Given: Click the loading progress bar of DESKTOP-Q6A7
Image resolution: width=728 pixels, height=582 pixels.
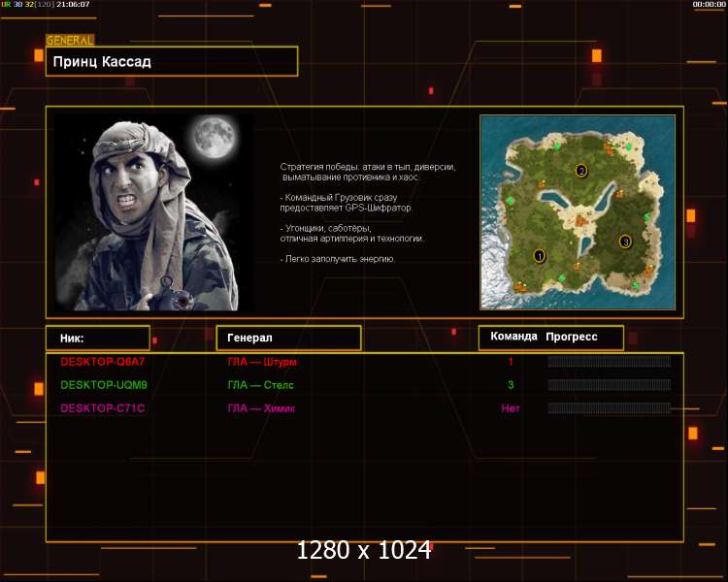Looking at the screenshot, I should pyautogui.click(x=609, y=362).
